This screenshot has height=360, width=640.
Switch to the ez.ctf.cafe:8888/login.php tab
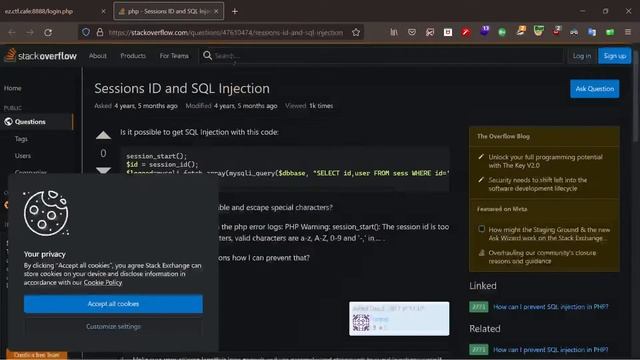point(55,11)
